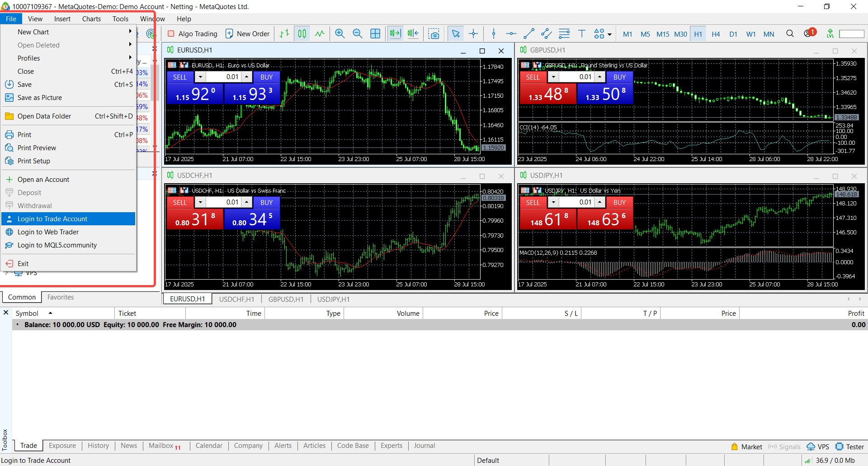Take chart screenshot with camera icon
Viewport: 868px width, 466px height.
click(x=434, y=34)
